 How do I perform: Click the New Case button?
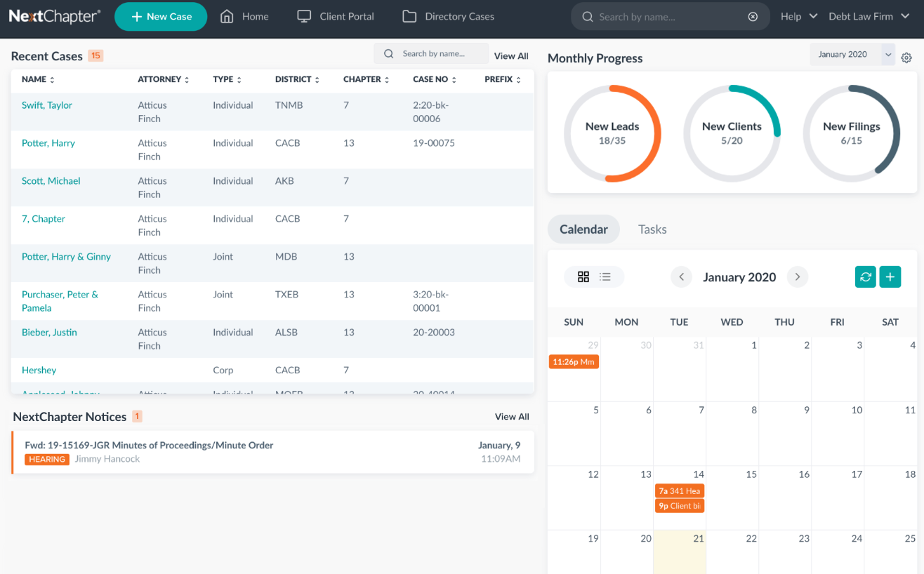click(161, 17)
